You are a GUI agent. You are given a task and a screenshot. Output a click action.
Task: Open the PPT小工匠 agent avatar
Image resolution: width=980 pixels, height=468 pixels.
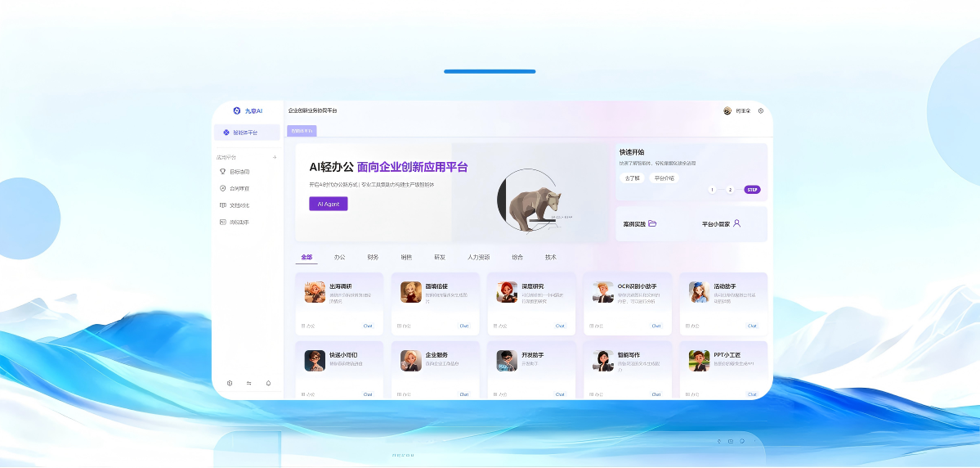[700, 360]
